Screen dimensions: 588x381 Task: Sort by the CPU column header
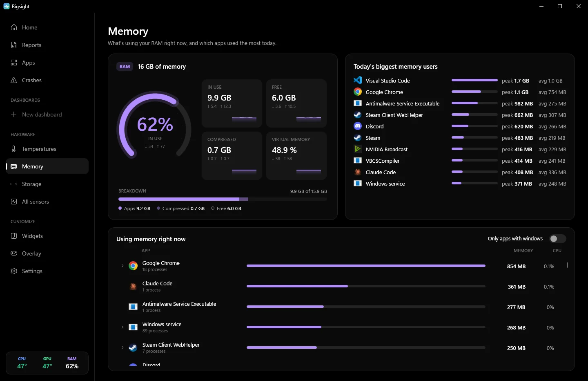[x=557, y=251]
